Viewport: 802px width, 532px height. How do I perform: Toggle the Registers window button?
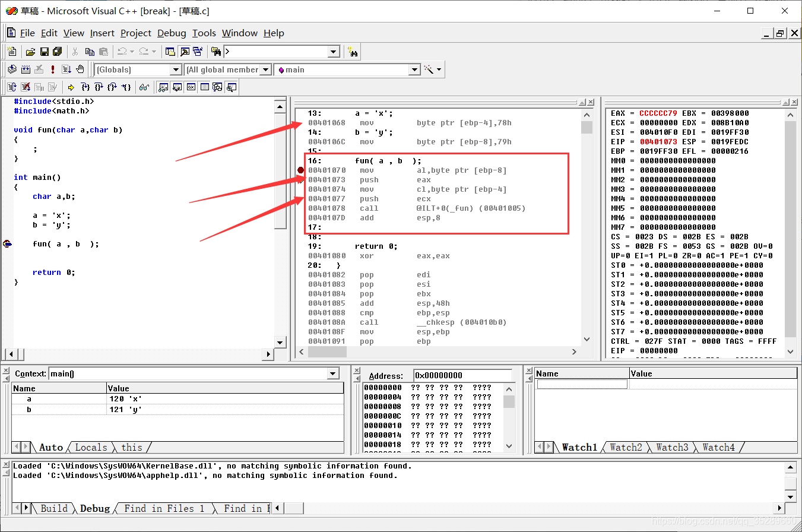tap(191, 87)
